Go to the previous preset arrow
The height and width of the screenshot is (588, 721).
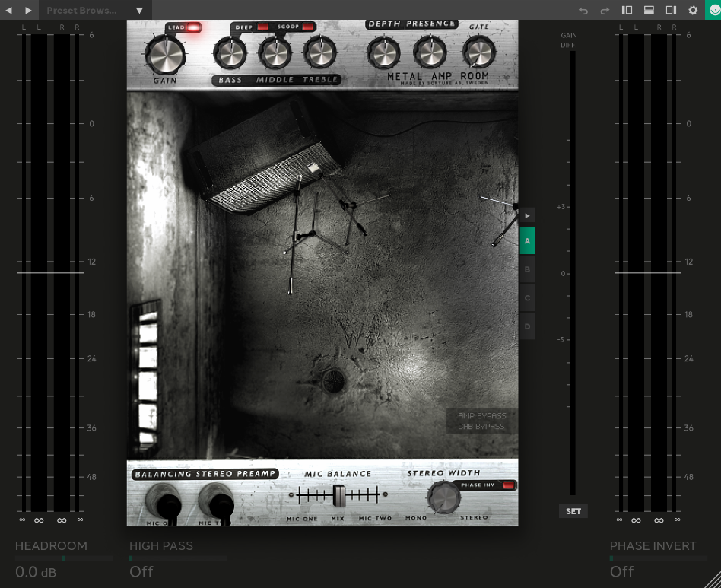[8, 10]
